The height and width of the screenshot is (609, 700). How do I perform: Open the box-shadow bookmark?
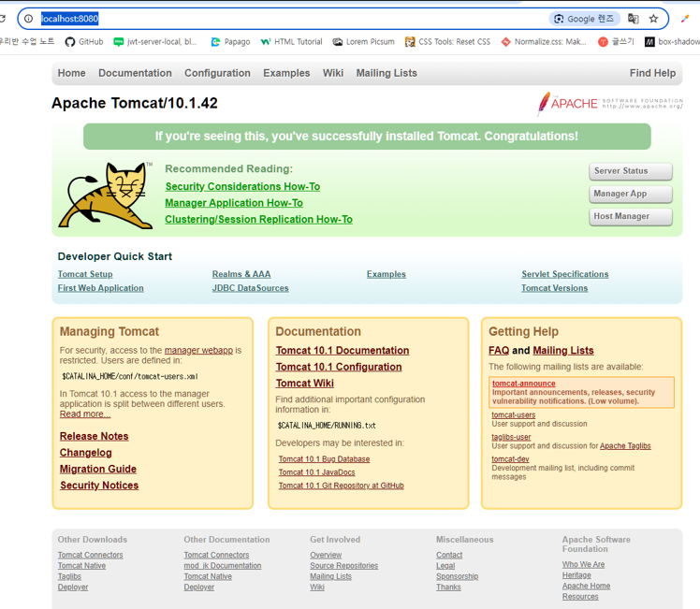tap(672, 42)
